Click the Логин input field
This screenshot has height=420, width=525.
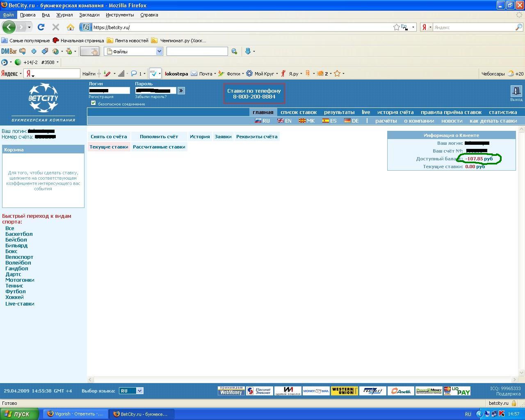(109, 91)
